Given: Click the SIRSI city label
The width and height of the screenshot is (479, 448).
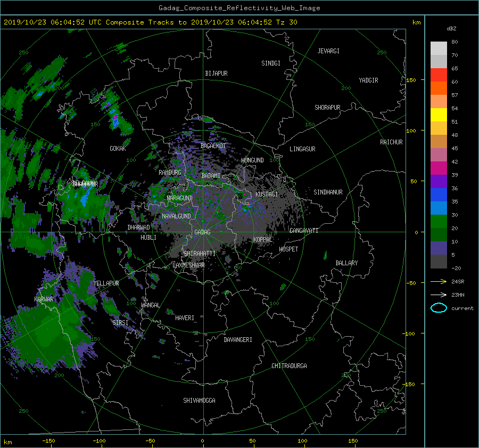Looking at the screenshot, I should point(120,323).
